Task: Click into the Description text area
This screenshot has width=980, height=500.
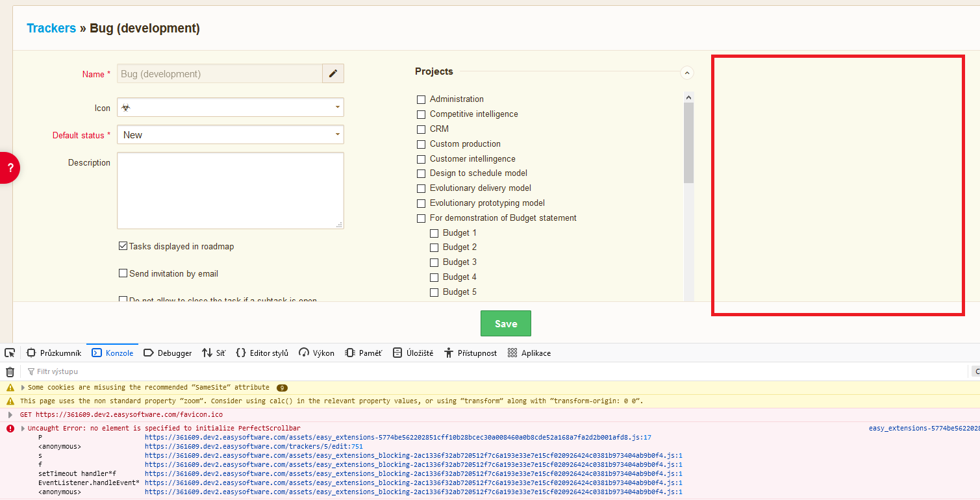Action: 230,190
